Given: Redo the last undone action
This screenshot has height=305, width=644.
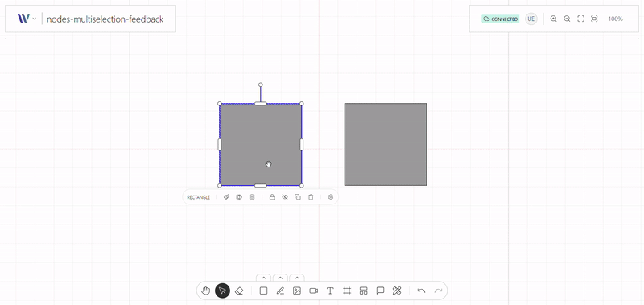Looking at the screenshot, I should coord(438,291).
